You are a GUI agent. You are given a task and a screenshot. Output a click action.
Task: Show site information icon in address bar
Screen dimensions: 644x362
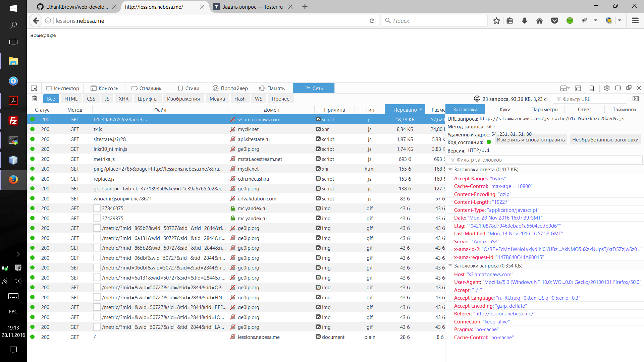pos(48,21)
